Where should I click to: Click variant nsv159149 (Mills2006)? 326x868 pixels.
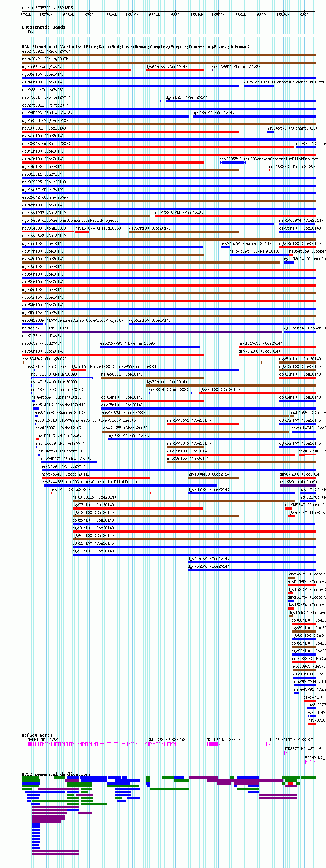[58, 436]
